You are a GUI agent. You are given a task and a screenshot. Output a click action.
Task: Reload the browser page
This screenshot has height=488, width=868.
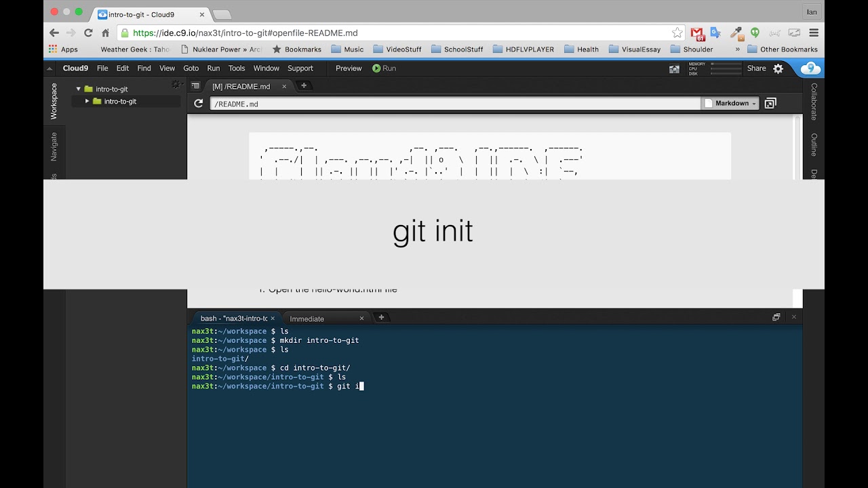[88, 33]
